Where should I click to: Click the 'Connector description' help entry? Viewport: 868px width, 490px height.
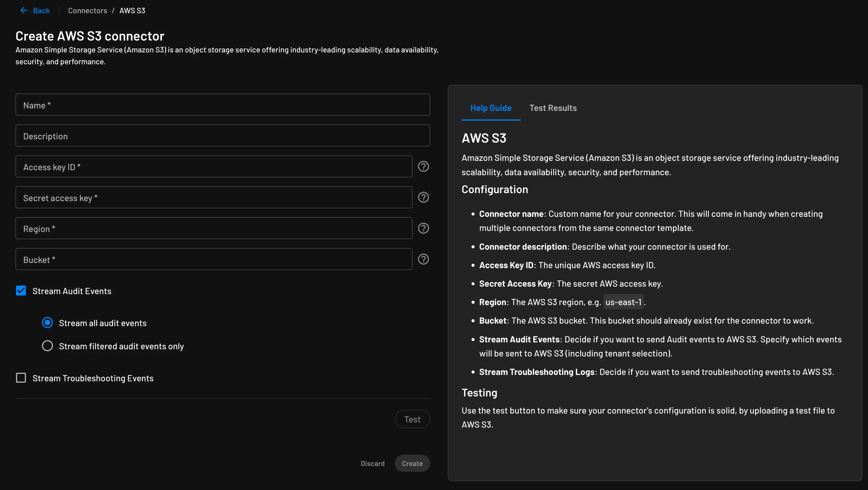(x=605, y=246)
